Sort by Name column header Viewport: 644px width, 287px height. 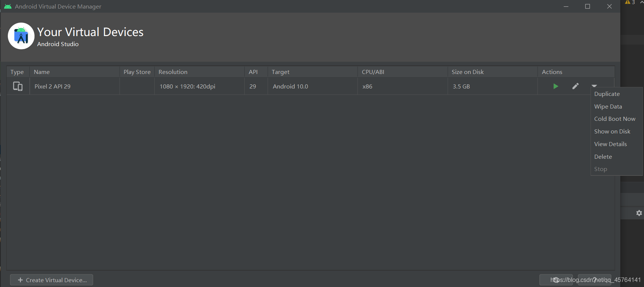[x=75, y=72]
